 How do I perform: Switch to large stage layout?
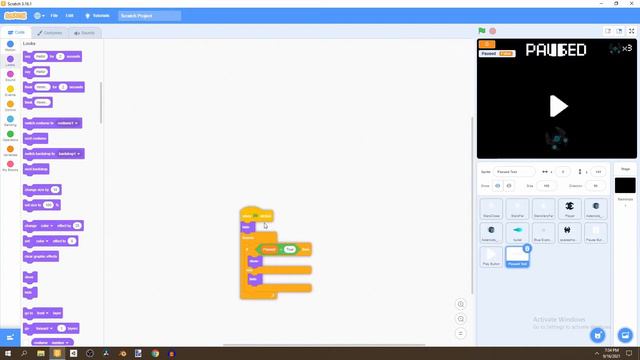point(619,31)
